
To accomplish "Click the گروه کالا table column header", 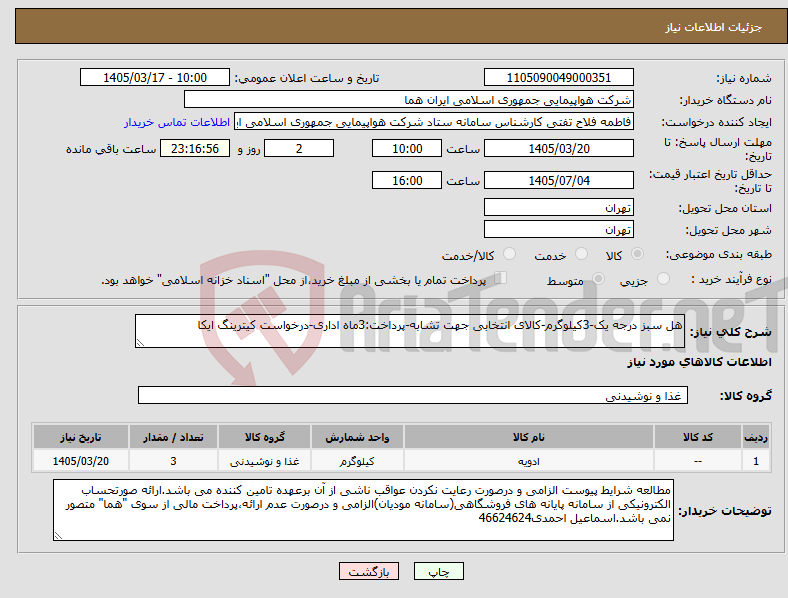I will [264, 437].
